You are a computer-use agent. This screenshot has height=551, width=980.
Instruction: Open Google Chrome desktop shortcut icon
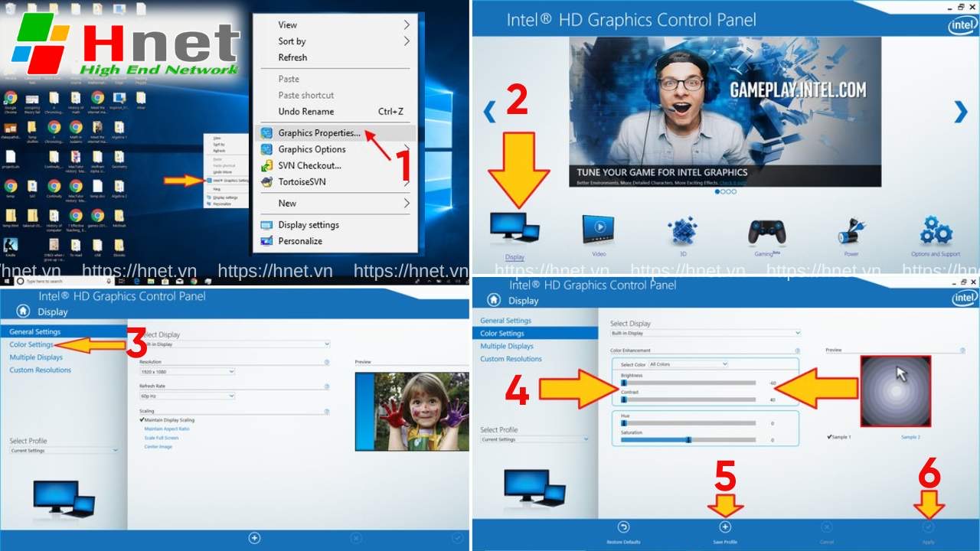[x=11, y=97]
